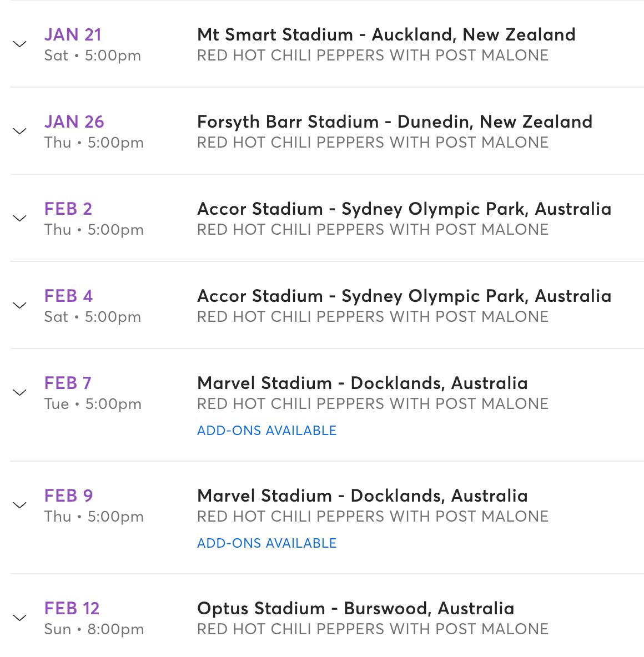Click the JAN 21 date label
644x657 pixels.
[73, 35]
